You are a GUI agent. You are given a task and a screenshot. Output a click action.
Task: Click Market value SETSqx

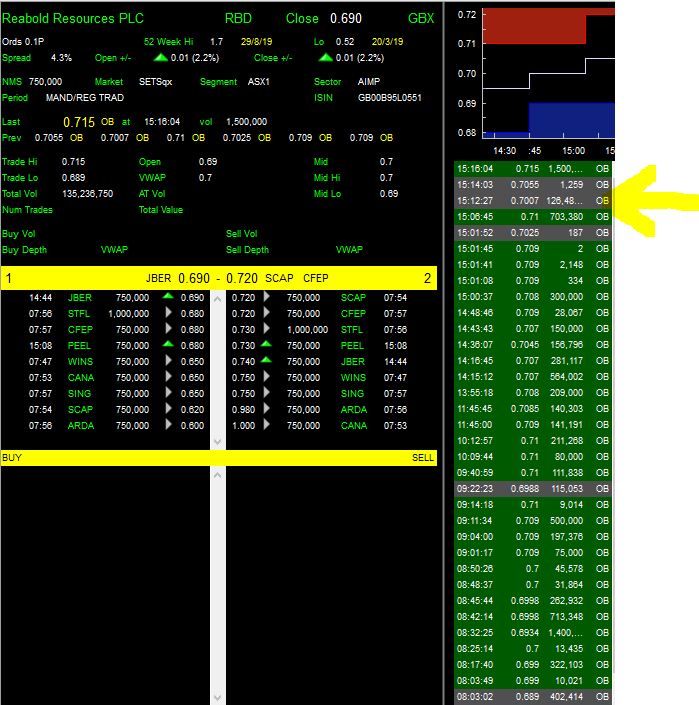click(x=156, y=82)
